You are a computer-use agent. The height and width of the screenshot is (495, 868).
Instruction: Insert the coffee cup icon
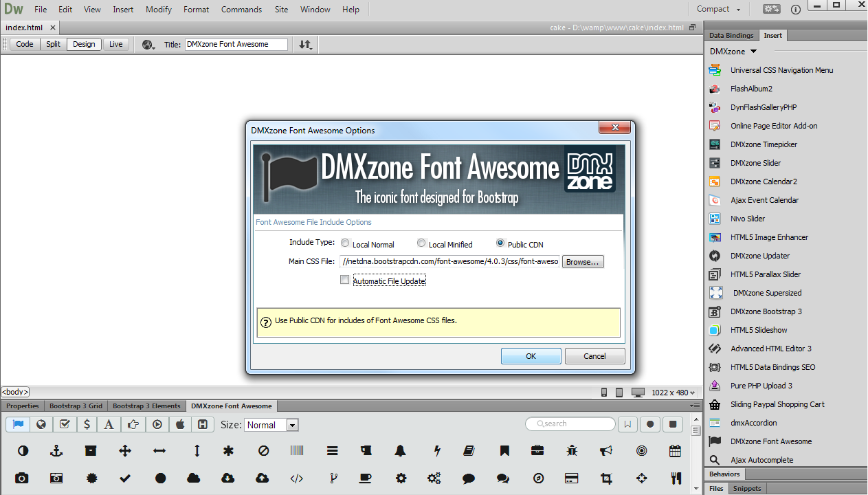tap(366, 478)
